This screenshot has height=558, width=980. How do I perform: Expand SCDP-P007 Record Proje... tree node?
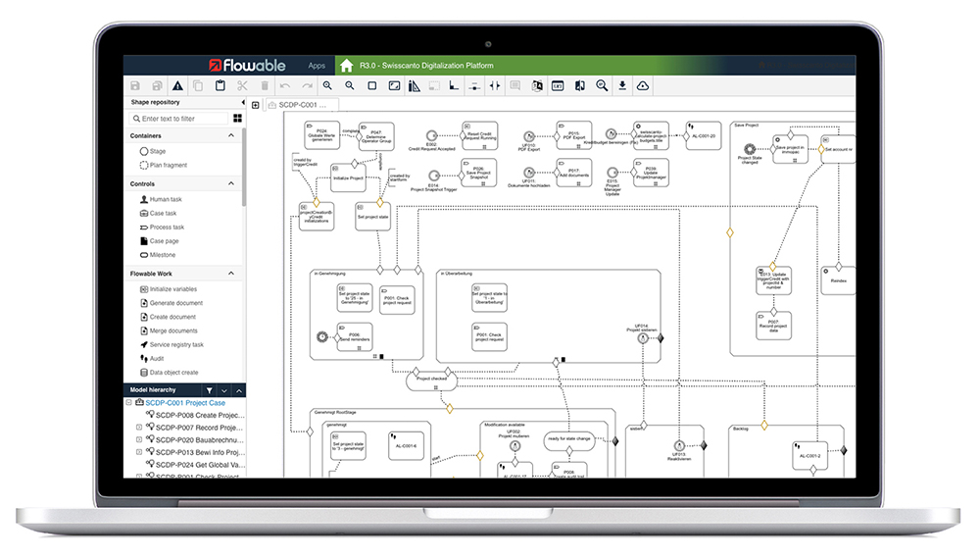pyautogui.click(x=139, y=428)
